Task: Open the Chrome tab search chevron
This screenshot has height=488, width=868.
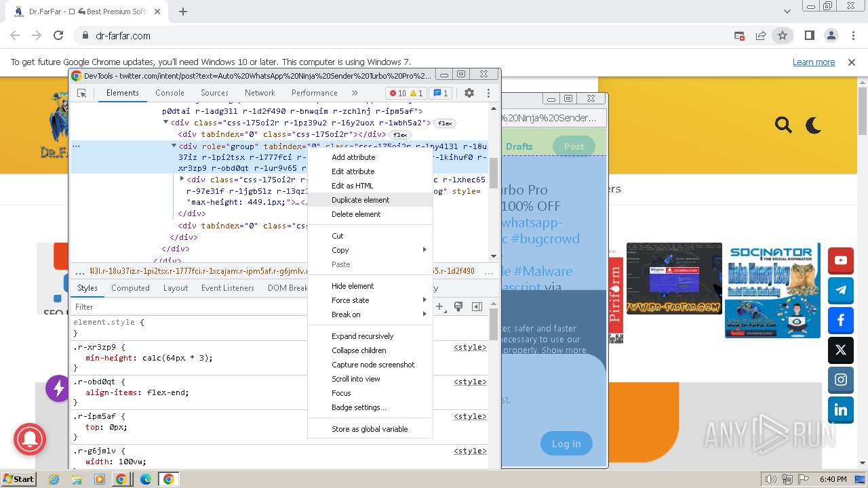Action: 787,12
